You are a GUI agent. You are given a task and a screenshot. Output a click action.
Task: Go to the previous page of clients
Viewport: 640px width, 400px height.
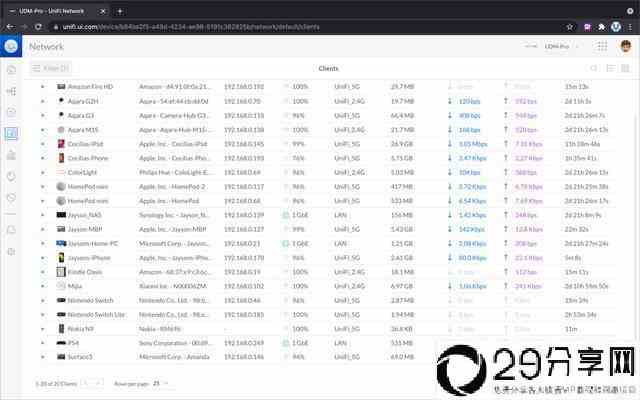click(x=86, y=383)
